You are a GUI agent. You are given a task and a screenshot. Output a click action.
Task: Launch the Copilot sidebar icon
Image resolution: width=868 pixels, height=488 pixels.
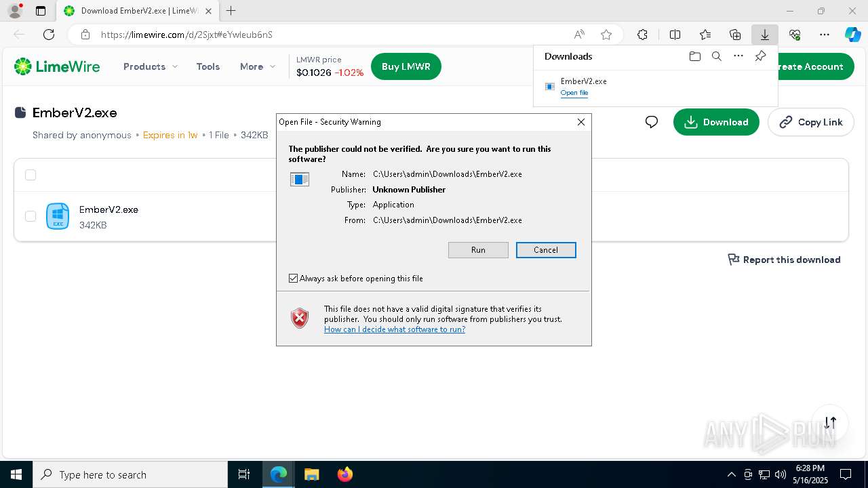(852, 35)
